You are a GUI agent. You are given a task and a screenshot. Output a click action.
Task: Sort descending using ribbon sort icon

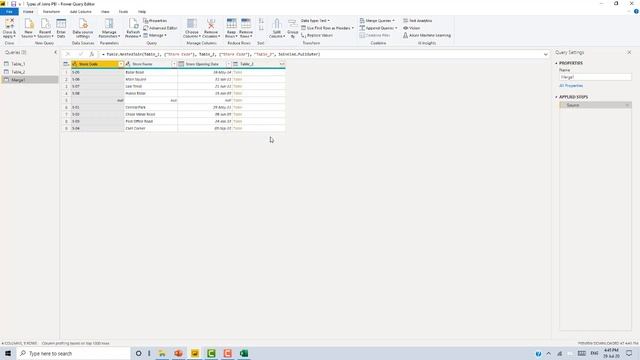261,28
